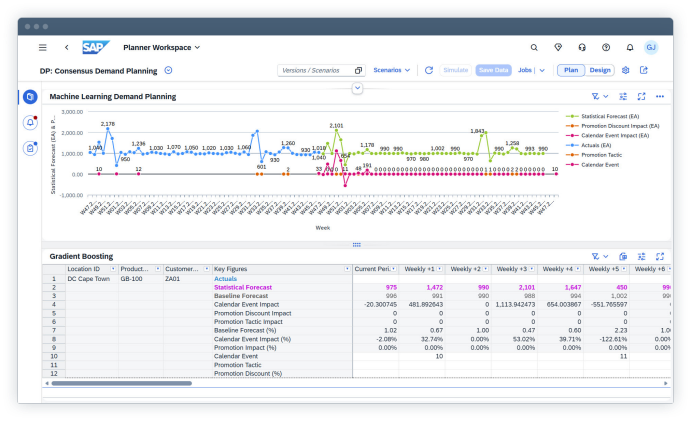
Task: Toggle Actuals (EA) legend series
Action: click(x=589, y=145)
